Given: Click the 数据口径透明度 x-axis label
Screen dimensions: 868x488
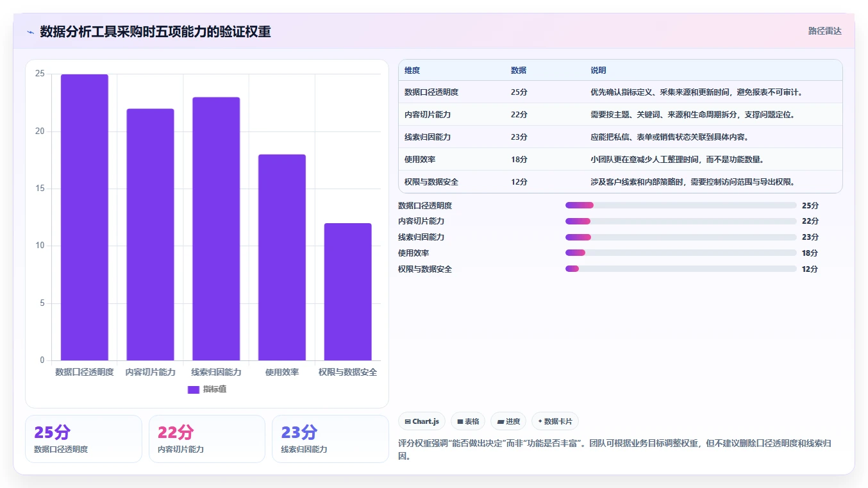Looking at the screenshot, I should [85, 372].
